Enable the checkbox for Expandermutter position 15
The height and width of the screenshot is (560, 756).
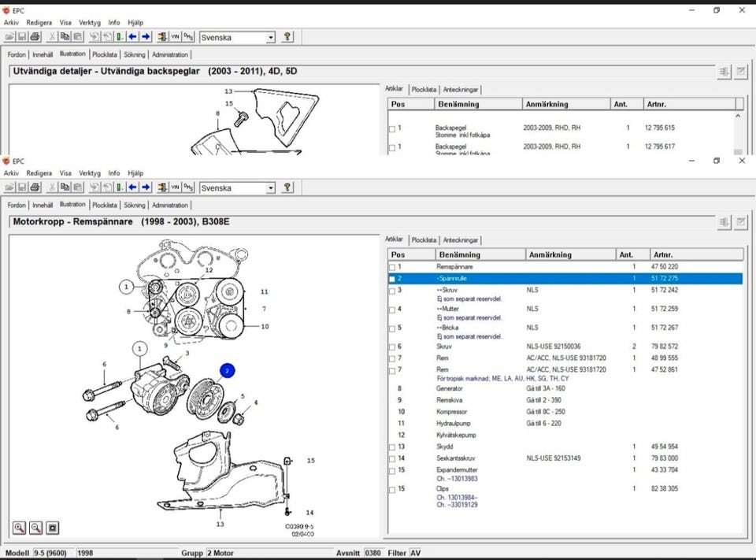(x=392, y=470)
